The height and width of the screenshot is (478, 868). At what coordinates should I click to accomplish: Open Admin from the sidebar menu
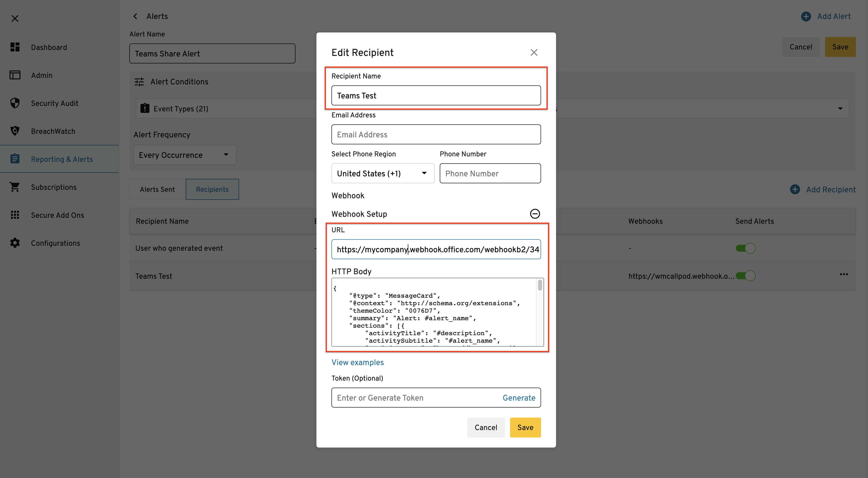coord(42,75)
